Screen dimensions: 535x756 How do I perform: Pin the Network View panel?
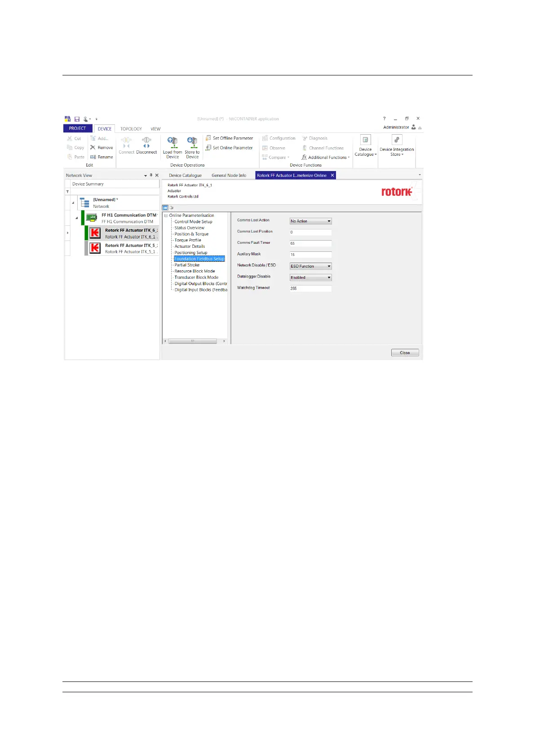point(151,175)
